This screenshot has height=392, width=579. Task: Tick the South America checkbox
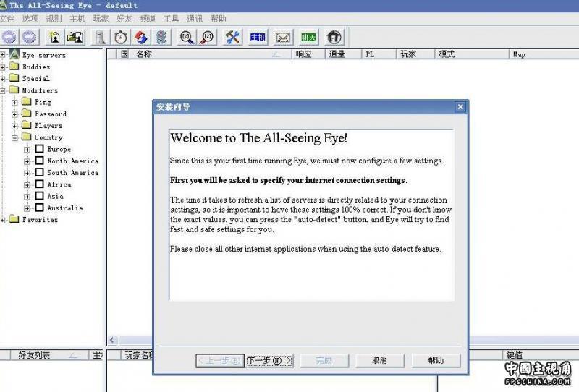click(x=40, y=172)
